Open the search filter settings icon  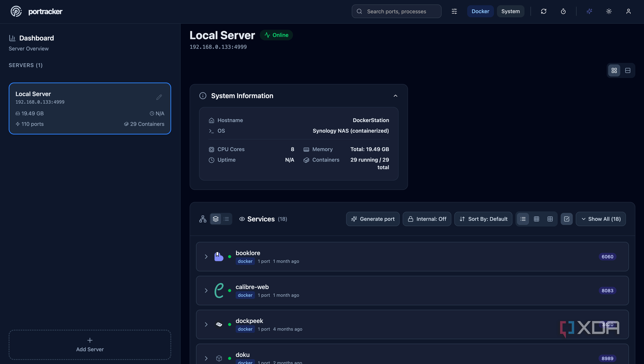pos(454,11)
